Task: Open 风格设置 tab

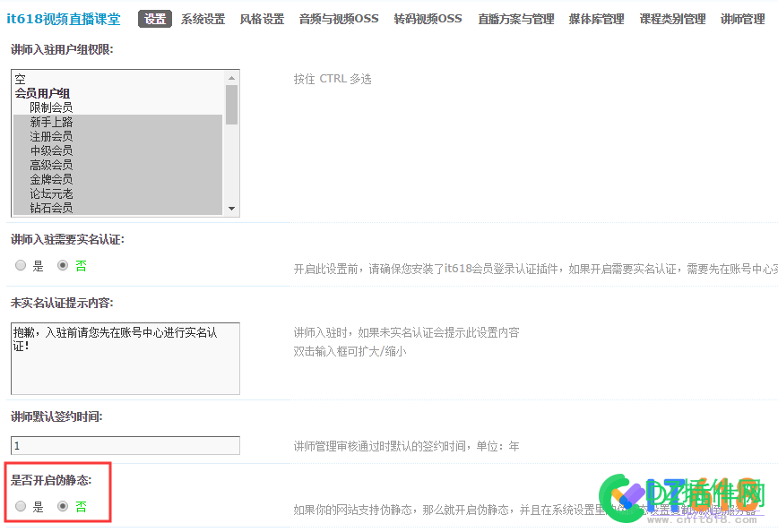Action: click(262, 19)
